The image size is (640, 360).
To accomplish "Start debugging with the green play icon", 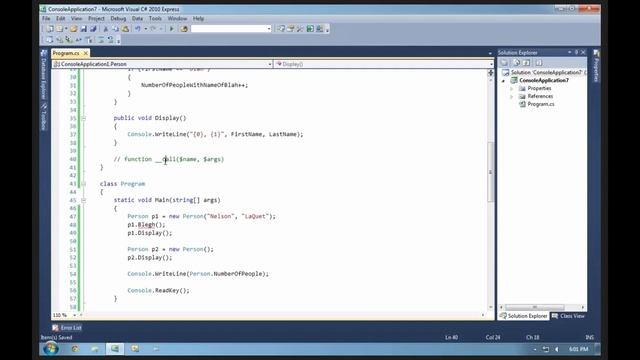I will tap(172, 29).
